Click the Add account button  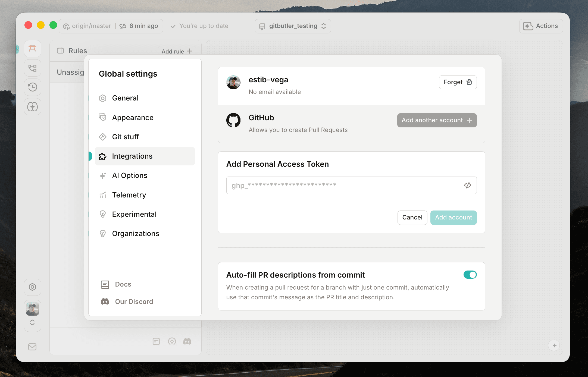tap(453, 217)
